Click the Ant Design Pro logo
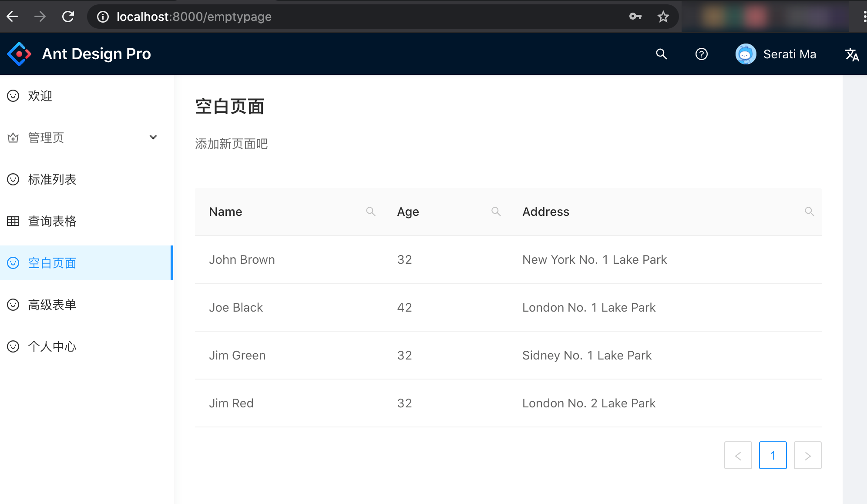 pyautogui.click(x=19, y=54)
